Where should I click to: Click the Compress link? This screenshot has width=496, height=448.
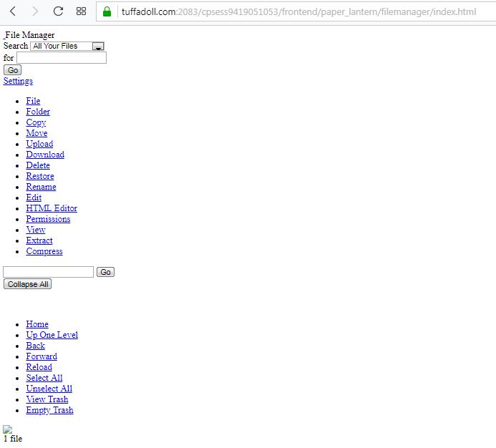pos(44,251)
